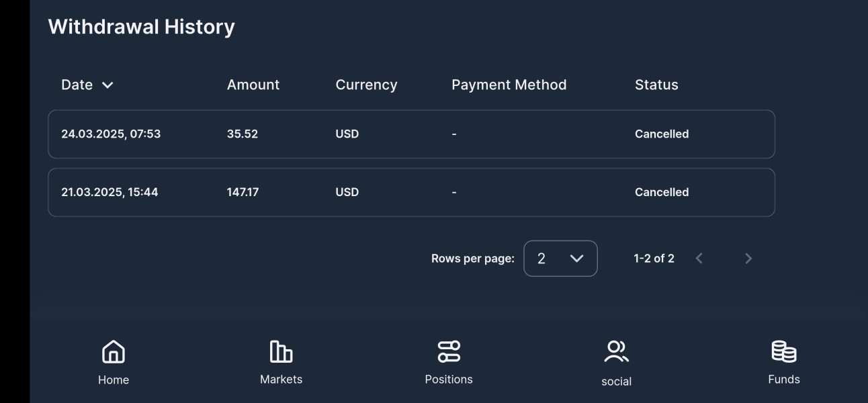
Task: Open the social people icon
Action: tap(616, 351)
